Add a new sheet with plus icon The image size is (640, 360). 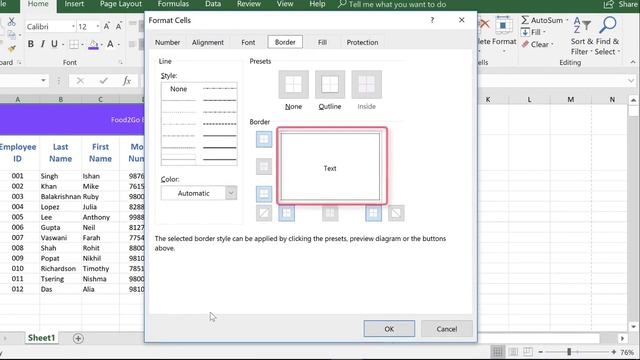(78, 338)
